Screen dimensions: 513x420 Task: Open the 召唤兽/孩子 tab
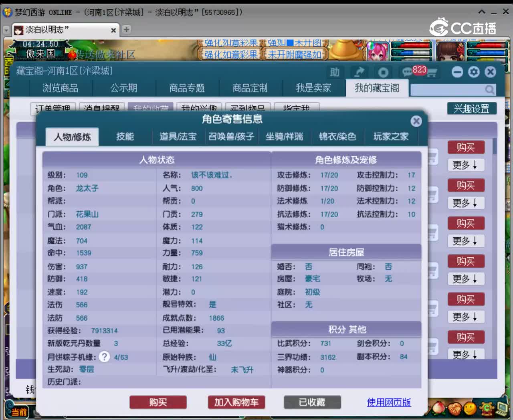(x=231, y=136)
